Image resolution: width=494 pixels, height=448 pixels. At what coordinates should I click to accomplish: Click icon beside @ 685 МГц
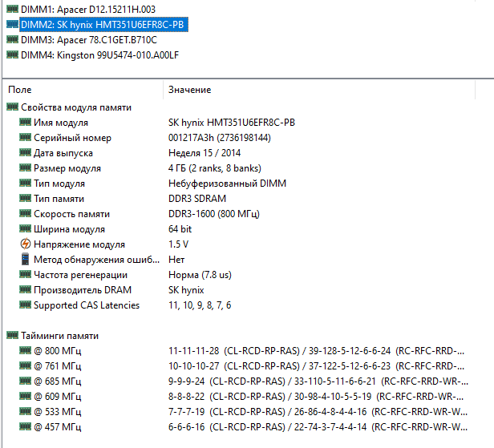(25, 381)
